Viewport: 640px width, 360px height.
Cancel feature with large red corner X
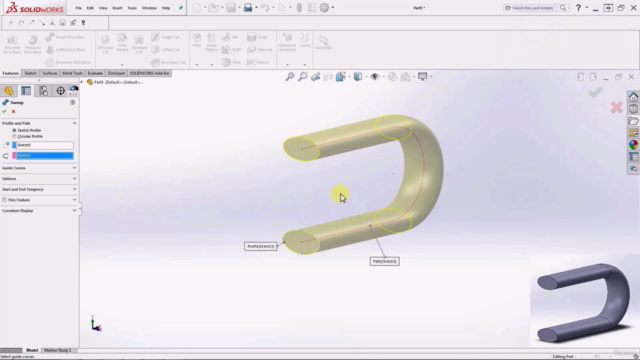point(616,107)
